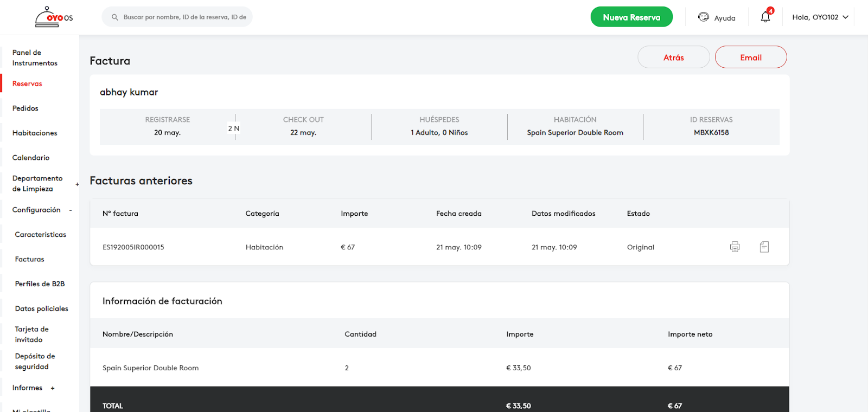Click the search magnifier icon

tap(115, 17)
